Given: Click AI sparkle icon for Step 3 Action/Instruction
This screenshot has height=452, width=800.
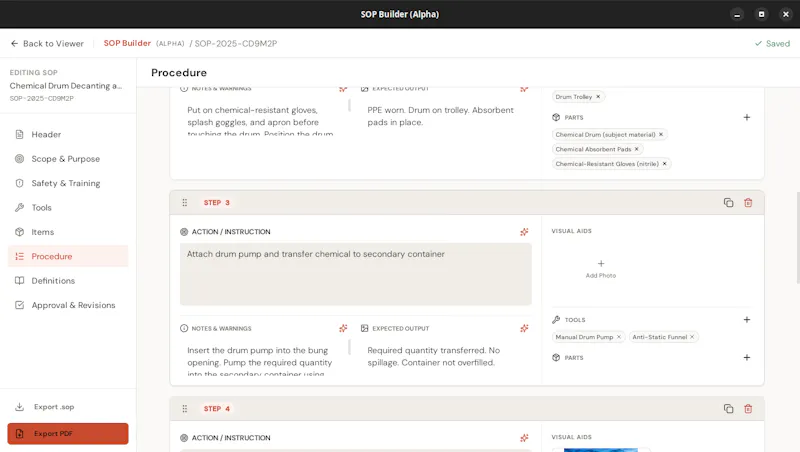Looking at the screenshot, I should [524, 232].
